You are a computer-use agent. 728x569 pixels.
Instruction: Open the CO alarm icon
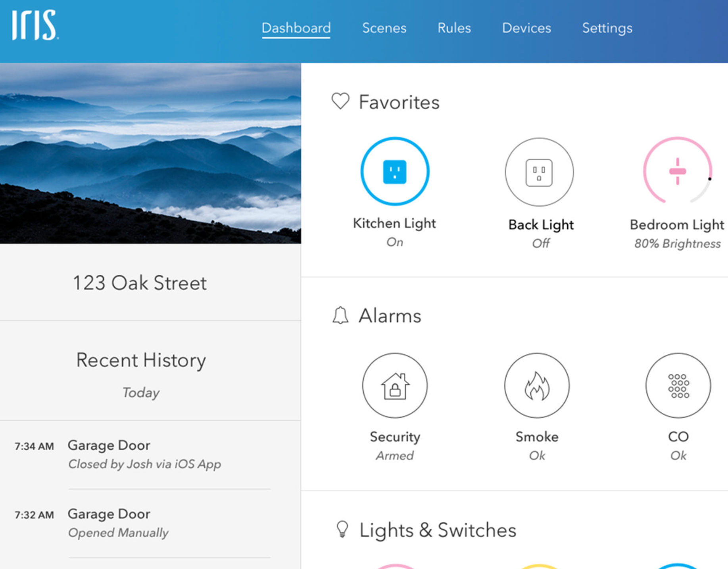[678, 385]
